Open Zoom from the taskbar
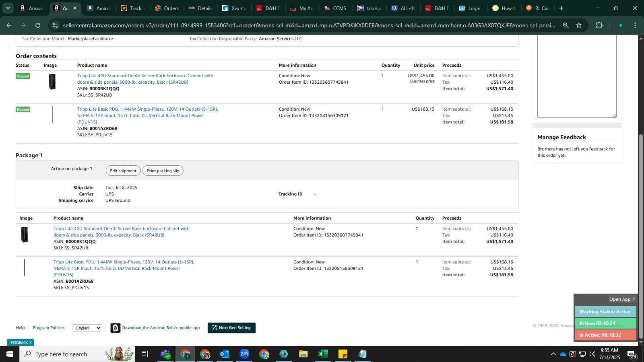This screenshot has width=644, height=362. click(244, 354)
